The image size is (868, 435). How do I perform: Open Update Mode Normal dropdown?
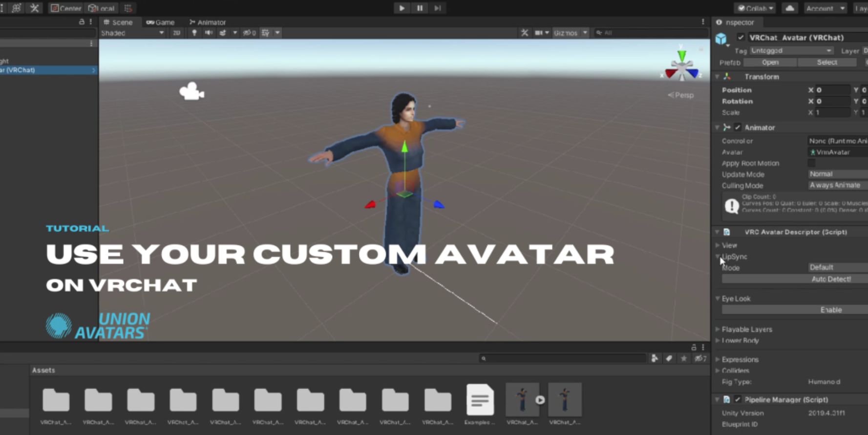point(837,174)
